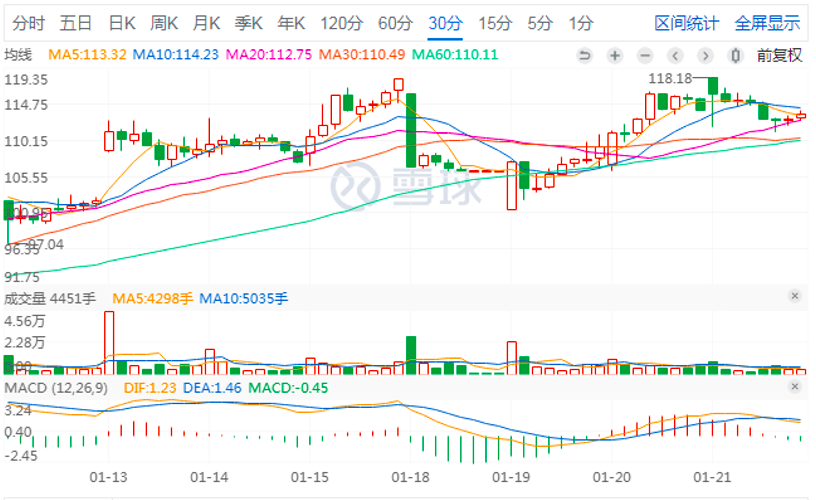
Task: Open 区间统计 range statistics
Action: (x=686, y=23)
